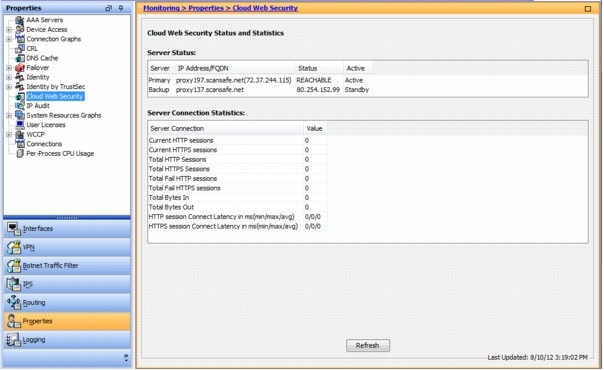Open the Logging monitoring section

[x=67, y=340]
